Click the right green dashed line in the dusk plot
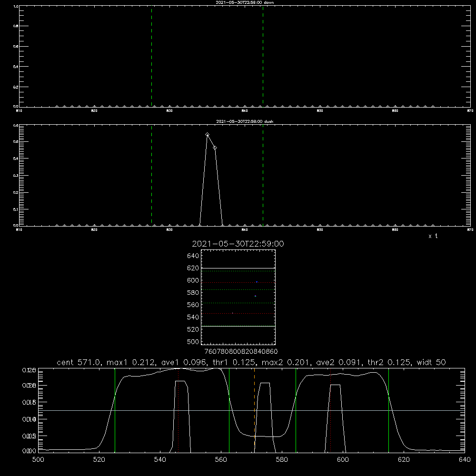 pos(263,175)
